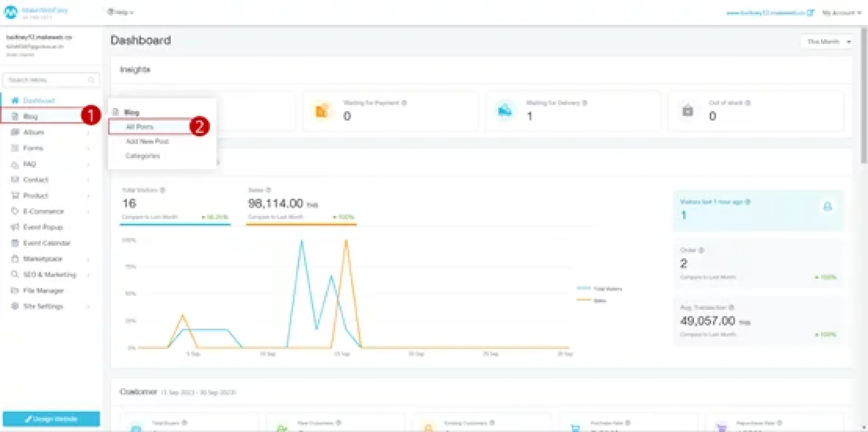Click the File Manager folder icon
The width and height of the screenshot is (868, 432).
pos(15,291)
